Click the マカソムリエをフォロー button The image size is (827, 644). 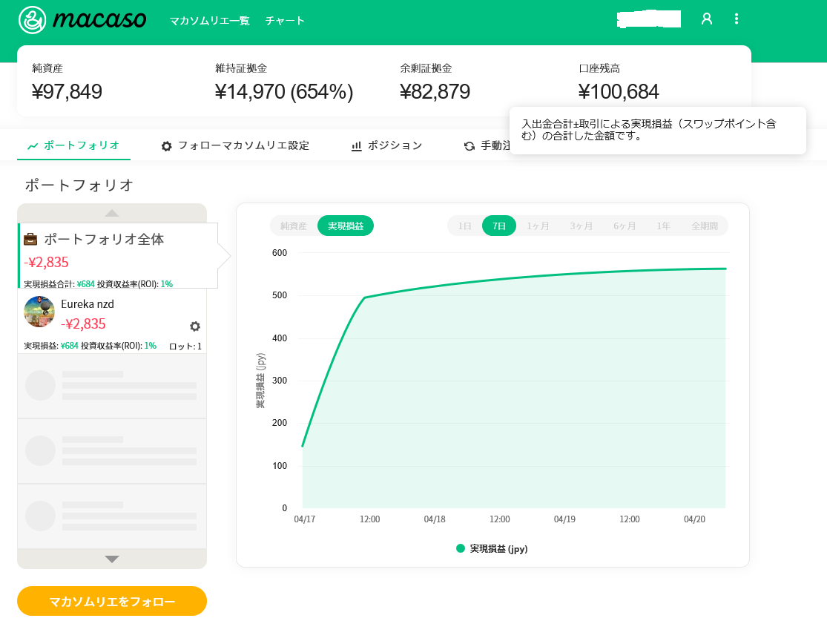pos(112,601)
